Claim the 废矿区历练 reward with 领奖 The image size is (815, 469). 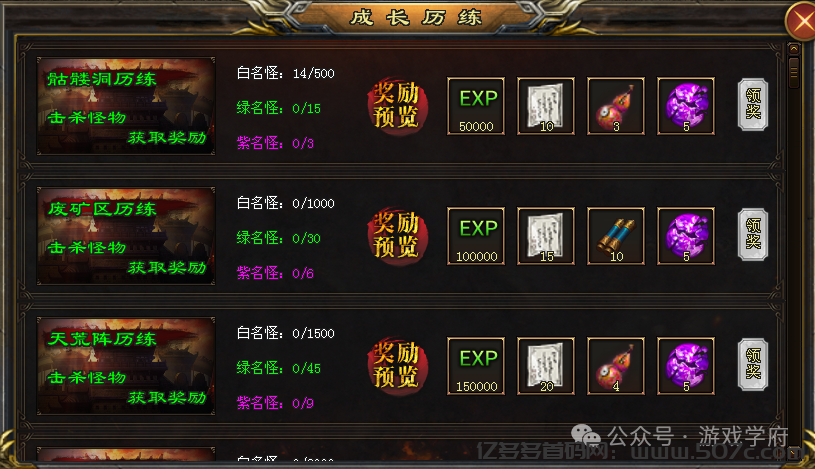pos(753,234)
